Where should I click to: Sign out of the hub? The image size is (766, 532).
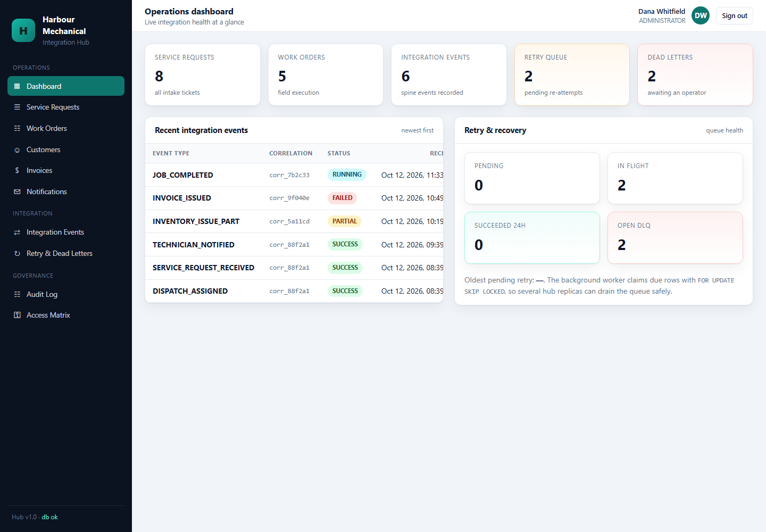[735, 15]
